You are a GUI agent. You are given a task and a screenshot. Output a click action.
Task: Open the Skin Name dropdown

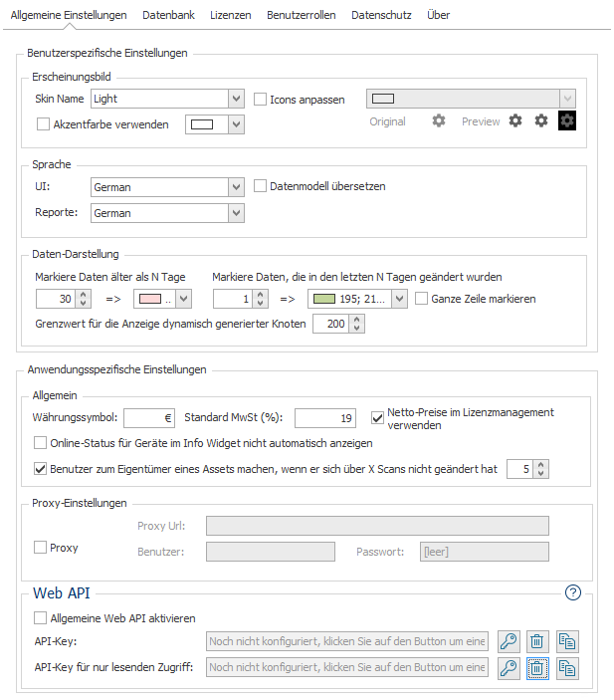pos(237,99)
